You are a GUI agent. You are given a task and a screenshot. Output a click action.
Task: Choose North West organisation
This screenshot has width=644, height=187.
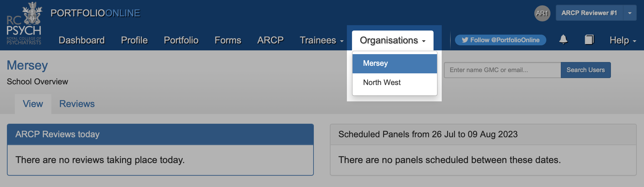[394, 82]
